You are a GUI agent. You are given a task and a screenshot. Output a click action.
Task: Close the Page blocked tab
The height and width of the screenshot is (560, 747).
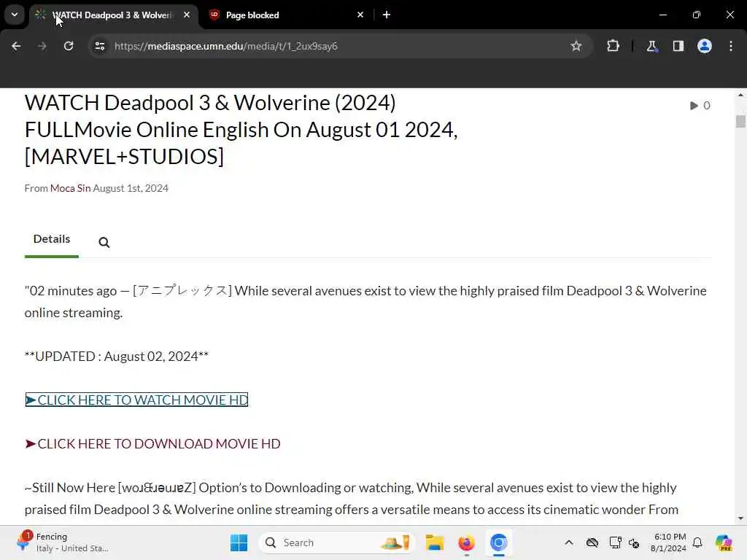(360, 15)
